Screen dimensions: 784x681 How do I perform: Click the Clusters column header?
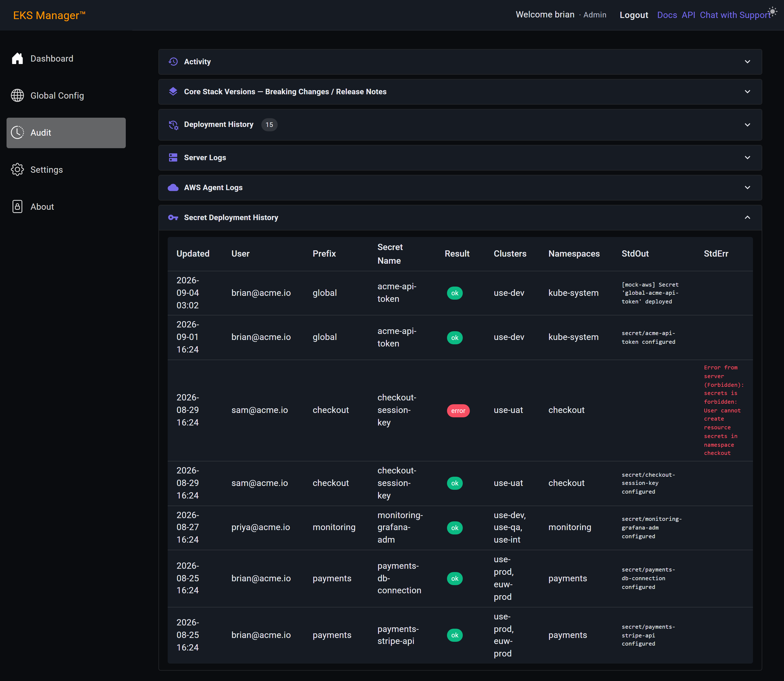[x=510, y=254]
